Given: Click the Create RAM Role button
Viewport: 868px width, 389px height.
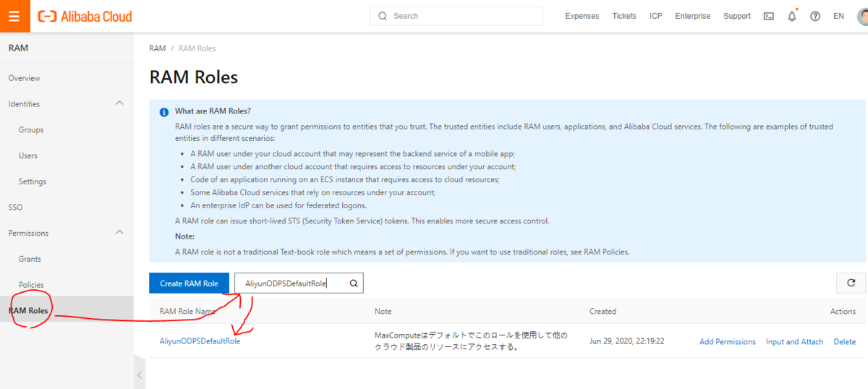Looking at the screenshot, I should (189, 283).
